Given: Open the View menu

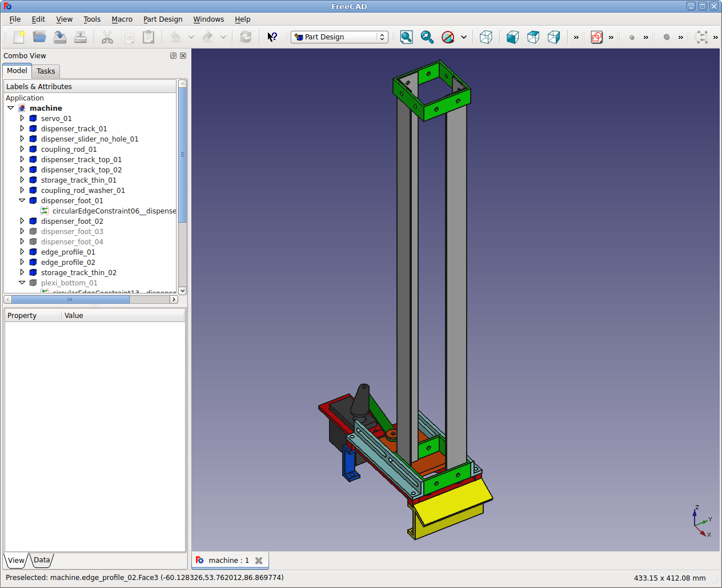Looking at the screenshot, I should pyautogui.click(x=64, y=19).
